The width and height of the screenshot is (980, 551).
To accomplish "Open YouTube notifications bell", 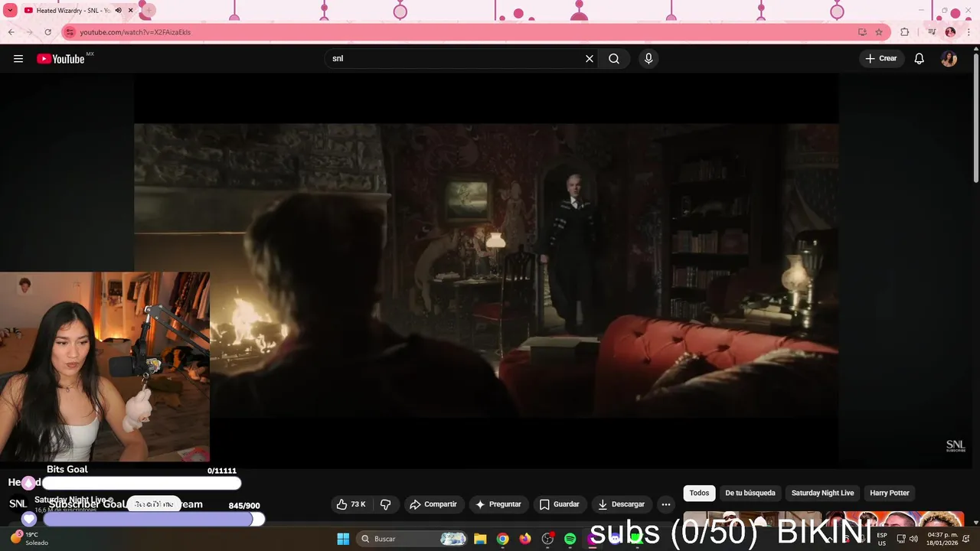I will pos(920,59).
